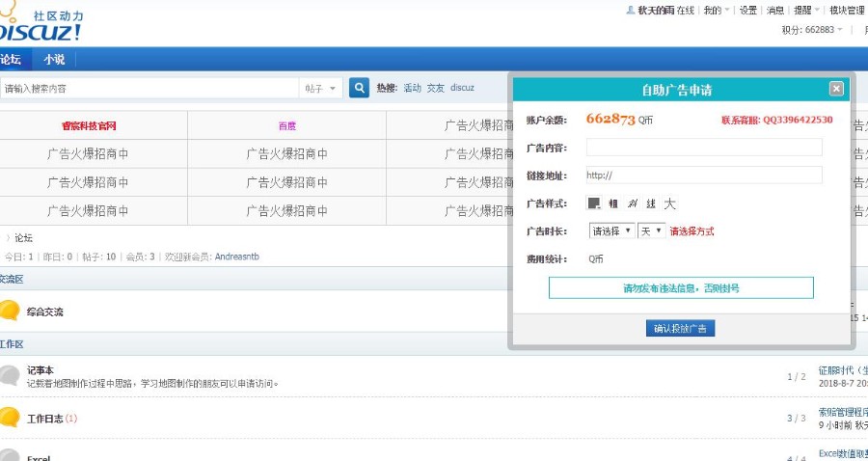Open 模块管理 in the top header
This screenshot has width=868, height=461.
coord(847,10)
